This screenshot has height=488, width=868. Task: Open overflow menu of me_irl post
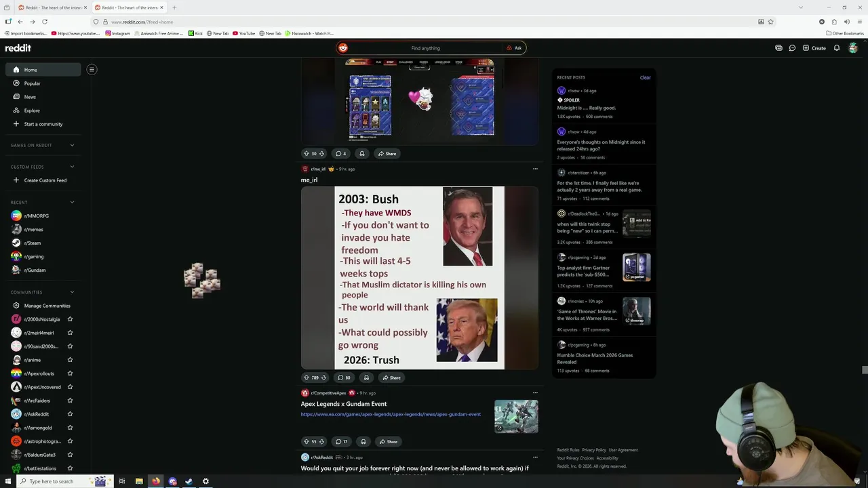535,169
